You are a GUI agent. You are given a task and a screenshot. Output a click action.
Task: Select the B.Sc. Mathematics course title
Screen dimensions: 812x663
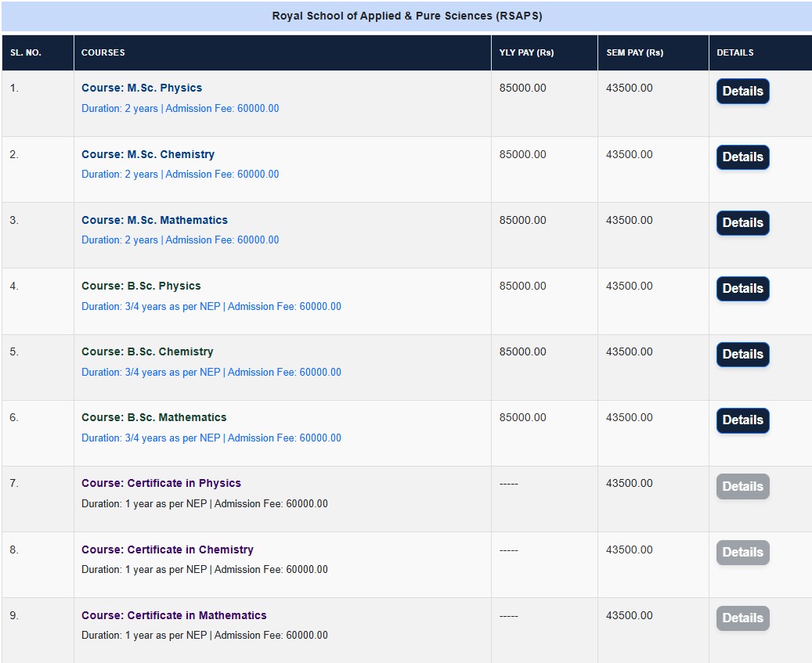point(154,418)
